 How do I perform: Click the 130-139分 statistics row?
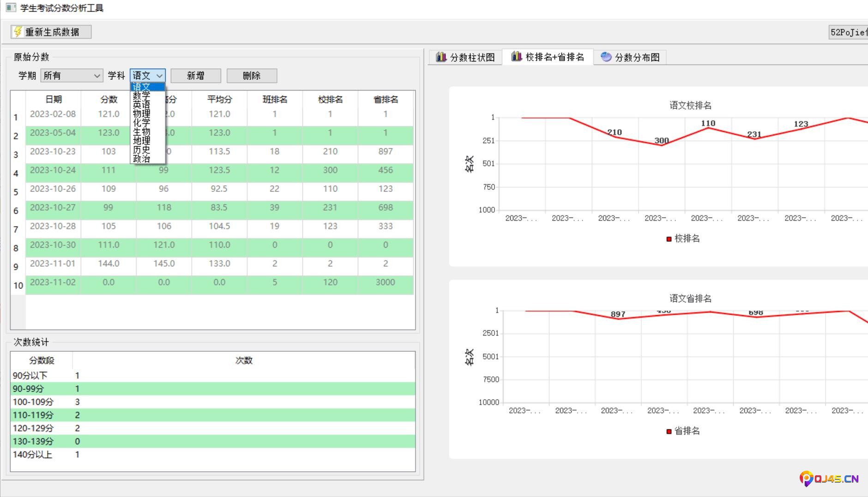tap(213, 441)
